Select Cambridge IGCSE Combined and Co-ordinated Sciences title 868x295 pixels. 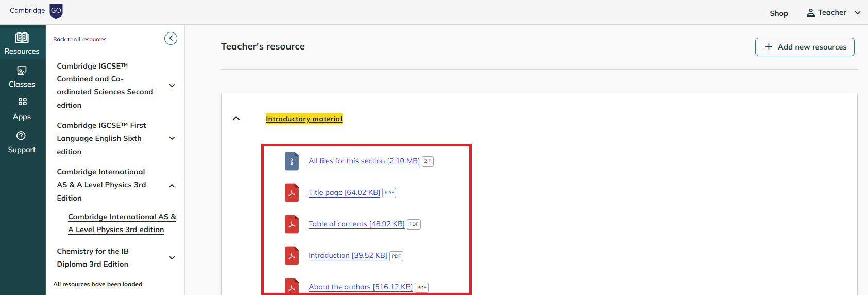coord(105,86)
